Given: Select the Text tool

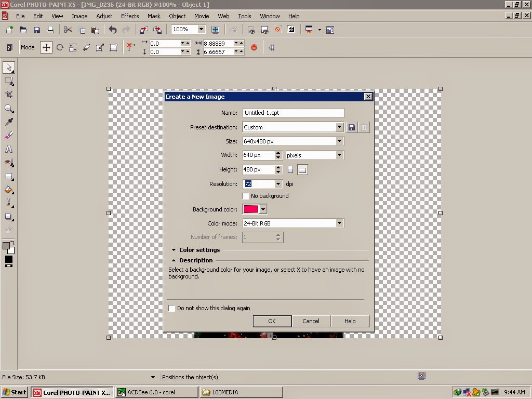Looking at the screenshot, I should 9,149.
